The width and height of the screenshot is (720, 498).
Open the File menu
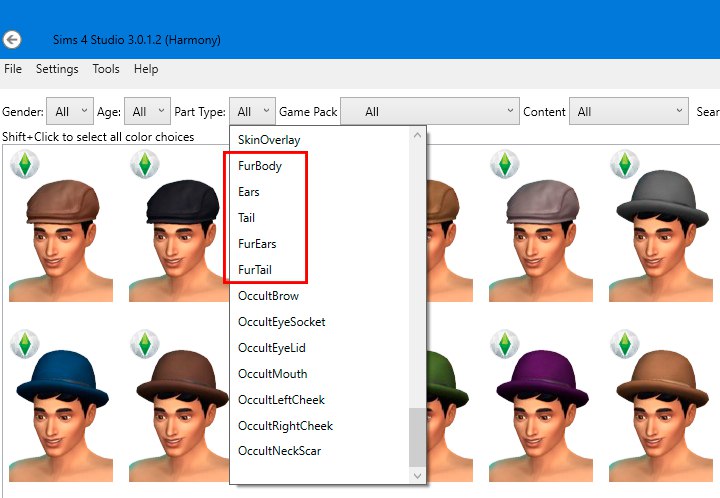[x=13, y=69]
